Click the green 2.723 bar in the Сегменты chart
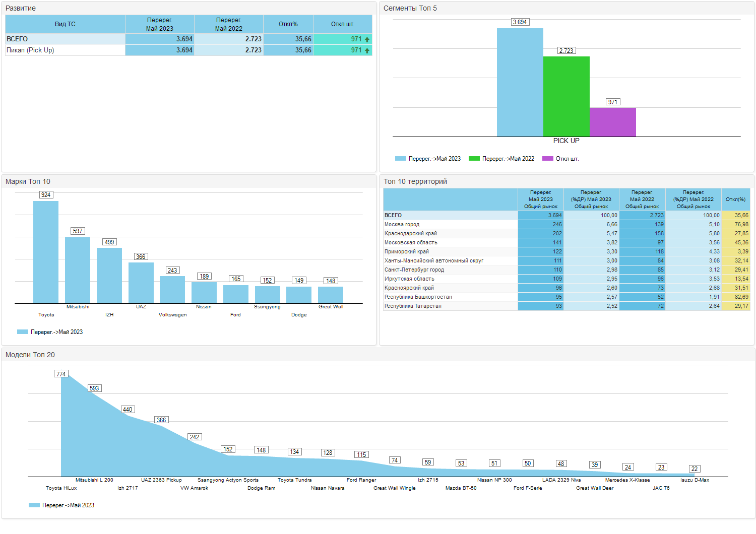This screenshot has width=756, height=534. (566, 97)
